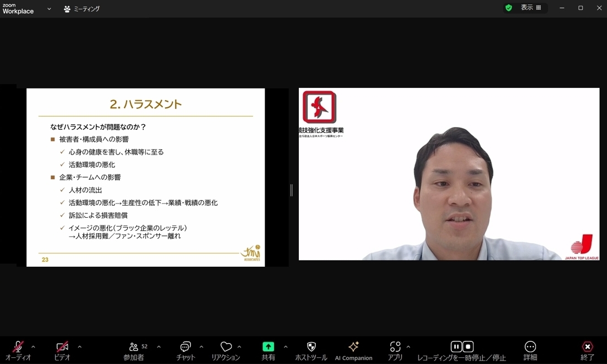Expand video options arrow beside ビデオ

pyautogui.click(x=80, y=347)
